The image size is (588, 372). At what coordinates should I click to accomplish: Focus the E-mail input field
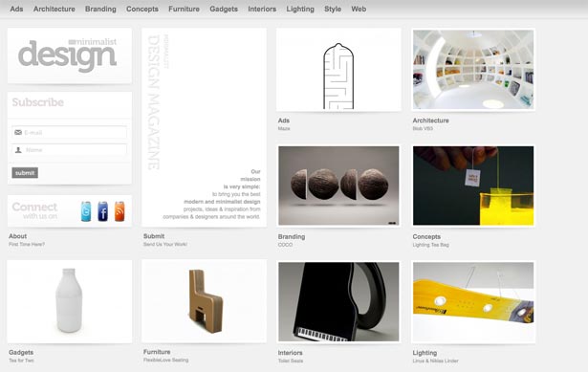click(x=69, y=132)
